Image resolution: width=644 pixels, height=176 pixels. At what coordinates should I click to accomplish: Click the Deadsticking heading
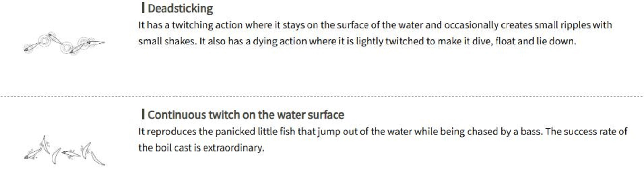click(180, 8)
